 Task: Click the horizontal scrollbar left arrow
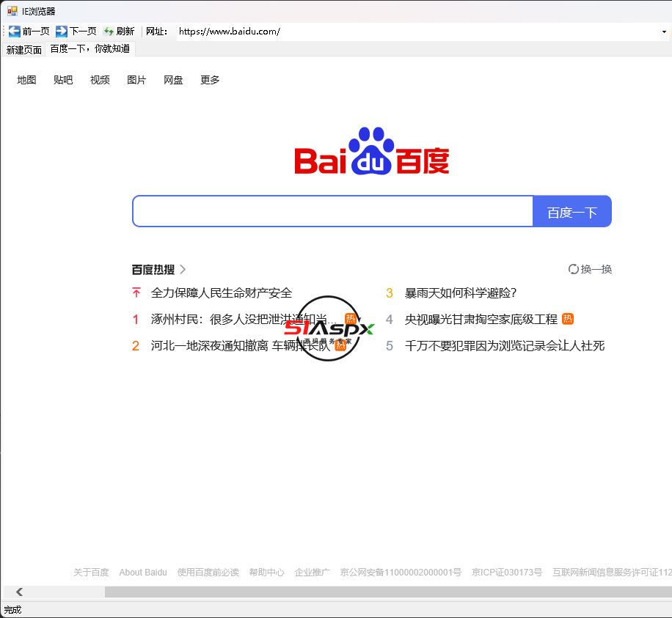pos(19,592)
